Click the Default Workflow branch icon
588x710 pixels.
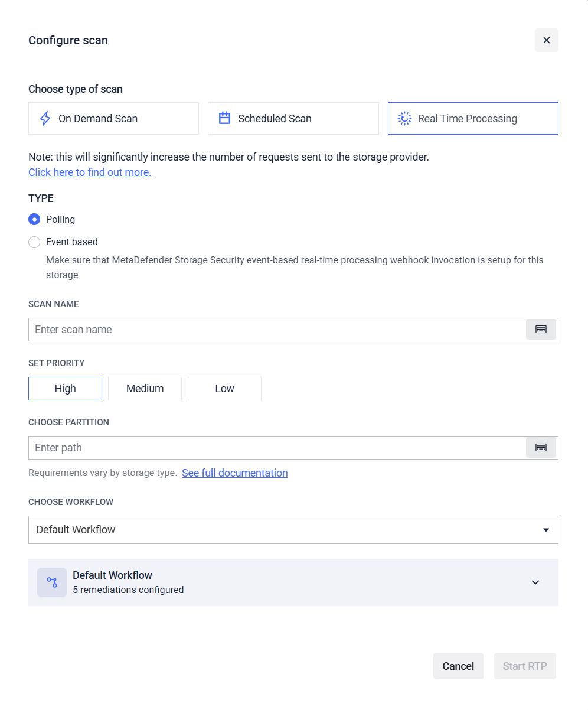pyautogui.click(x=52, y=582)
